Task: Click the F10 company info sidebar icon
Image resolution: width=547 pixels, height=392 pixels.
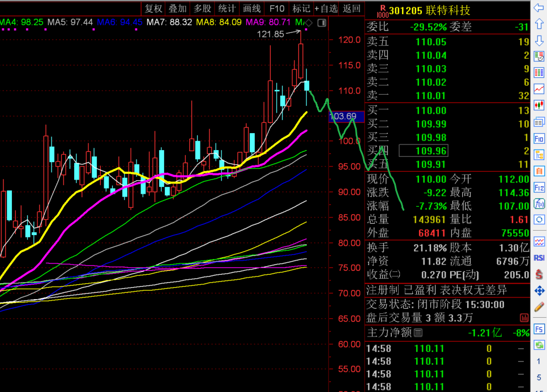Action: click(539, 139)
